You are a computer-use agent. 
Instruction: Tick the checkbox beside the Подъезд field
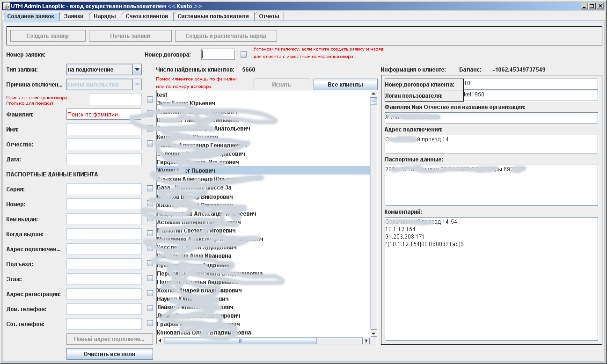tap(150, 263)
